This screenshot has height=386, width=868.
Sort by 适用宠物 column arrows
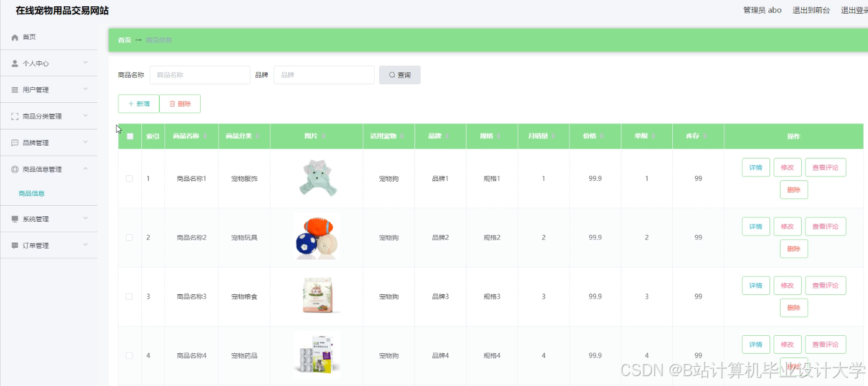coord(403,136)
